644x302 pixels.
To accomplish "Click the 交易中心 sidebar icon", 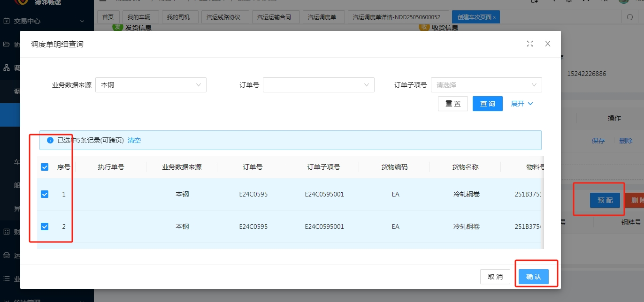I will 7,21.
